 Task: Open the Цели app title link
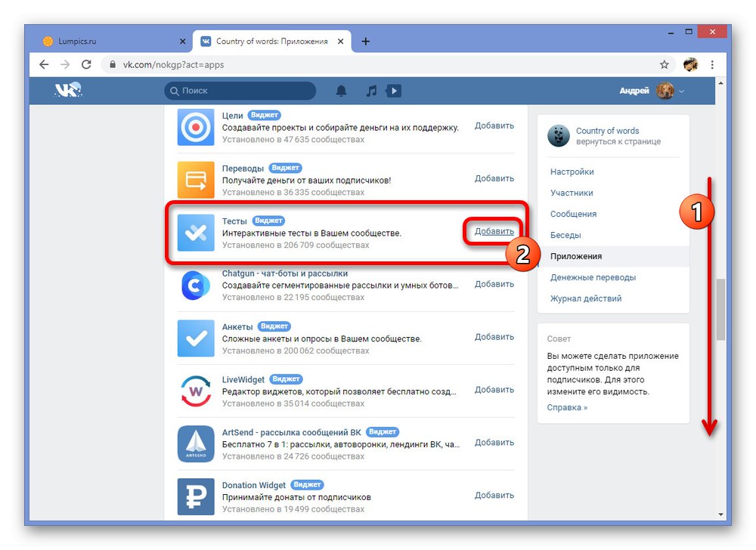click(x=232, y=116)
